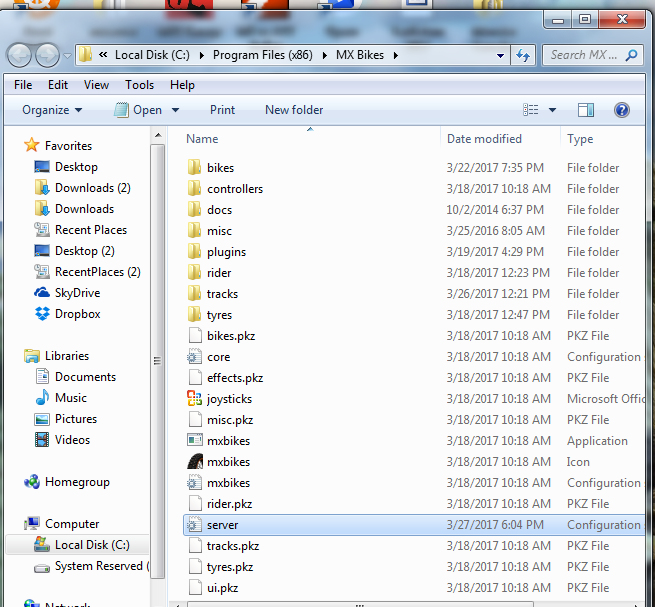Select Favorites in the navigation pane
This screenshot has width=655, height=607.
[68, 146]
